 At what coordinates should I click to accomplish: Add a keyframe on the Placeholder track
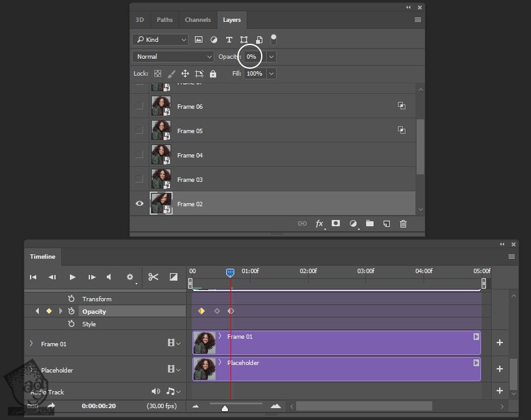pos(500,369)
